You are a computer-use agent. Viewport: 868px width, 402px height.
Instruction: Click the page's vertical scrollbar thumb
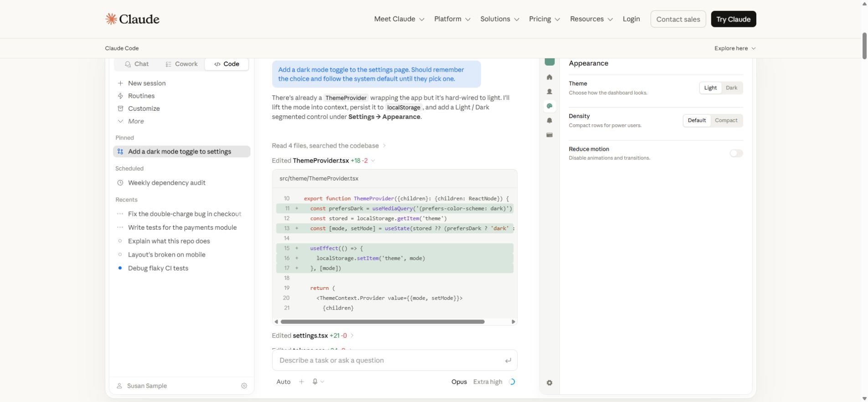pyautogui.click(x=864, y=46)
